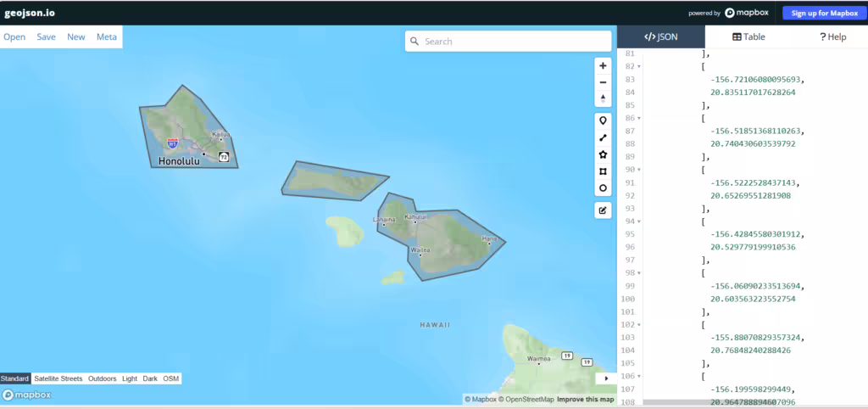Open the Improve this map link

pos(586,399)
